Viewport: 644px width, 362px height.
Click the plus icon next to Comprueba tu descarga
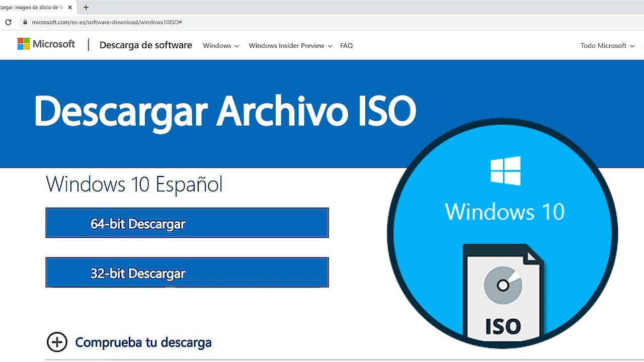[x=57, y=342]
